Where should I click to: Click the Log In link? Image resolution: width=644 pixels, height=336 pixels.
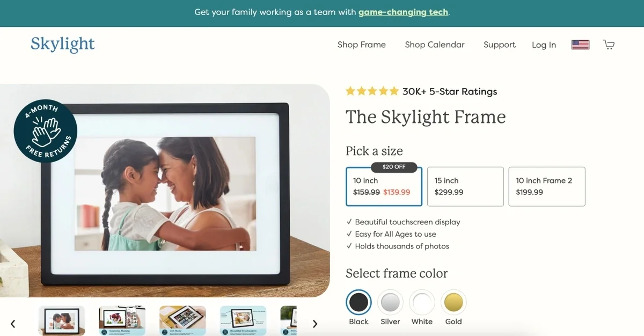coord(544,45)
